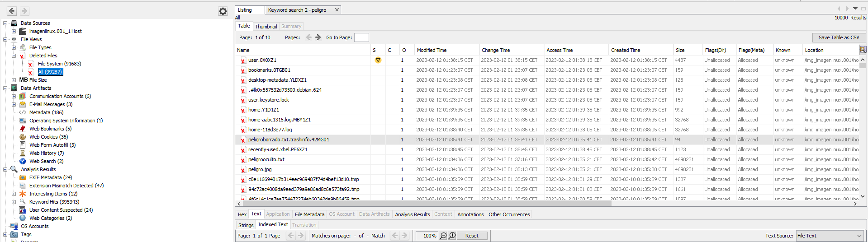Click the Go to Page input field
Screen dimensions: 868x242
361,37
